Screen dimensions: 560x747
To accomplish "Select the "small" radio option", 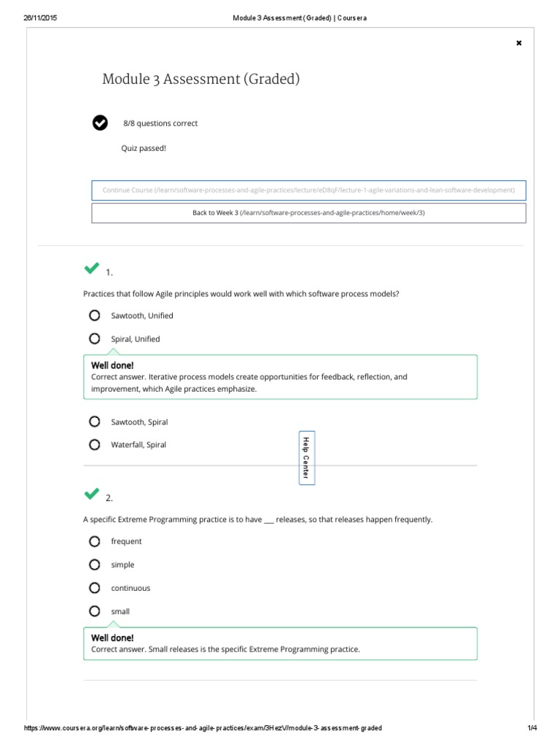I will point(95,611).
